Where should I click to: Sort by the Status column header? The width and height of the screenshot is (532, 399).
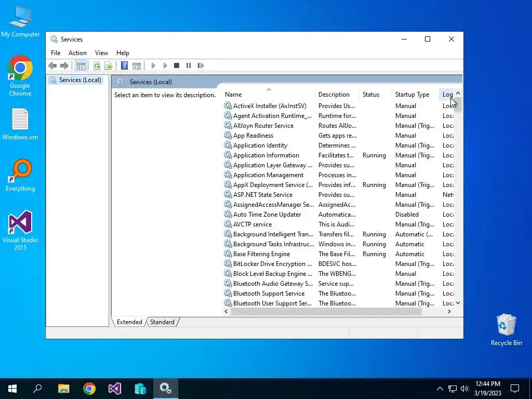tap(375, 95)
